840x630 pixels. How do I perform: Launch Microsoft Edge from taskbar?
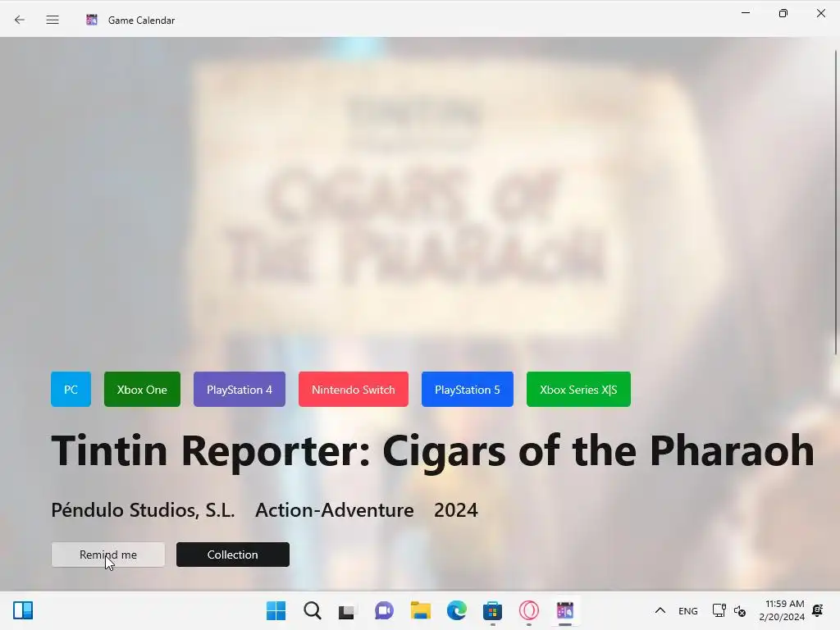tap(456, 610)
